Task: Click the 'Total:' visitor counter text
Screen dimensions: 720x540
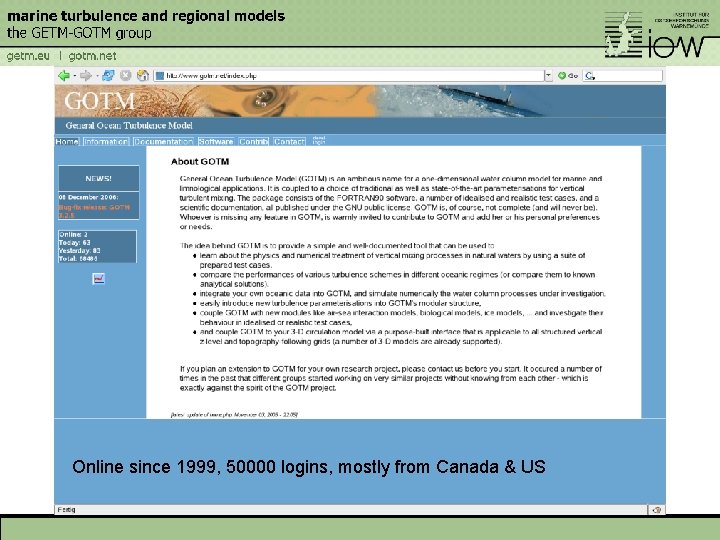Action: [78, 259]
